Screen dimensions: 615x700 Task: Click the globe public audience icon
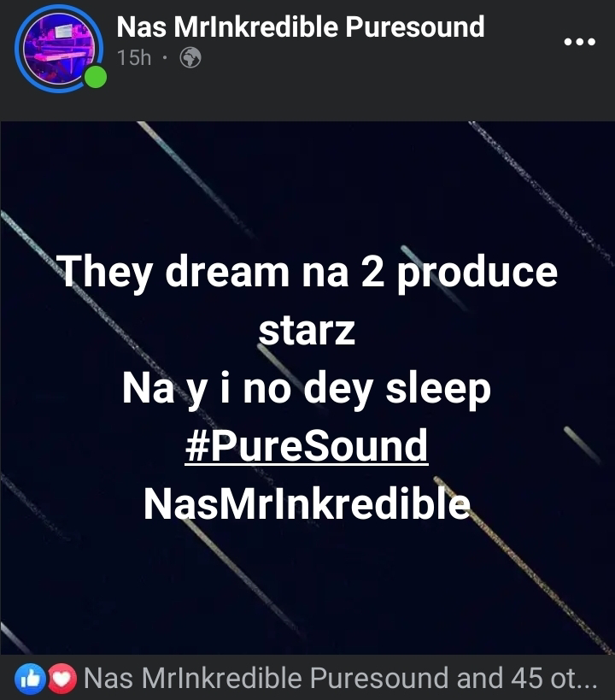pyautogui.click(x=190, y=57)
